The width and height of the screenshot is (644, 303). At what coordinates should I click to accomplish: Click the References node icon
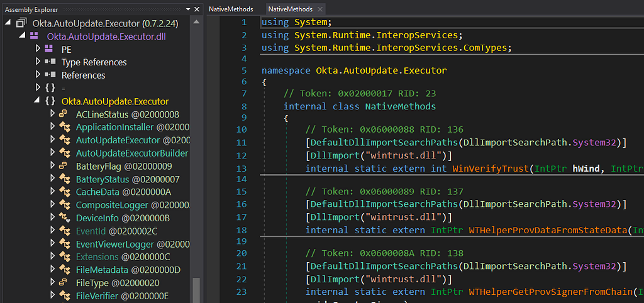(x=50, y=75)
